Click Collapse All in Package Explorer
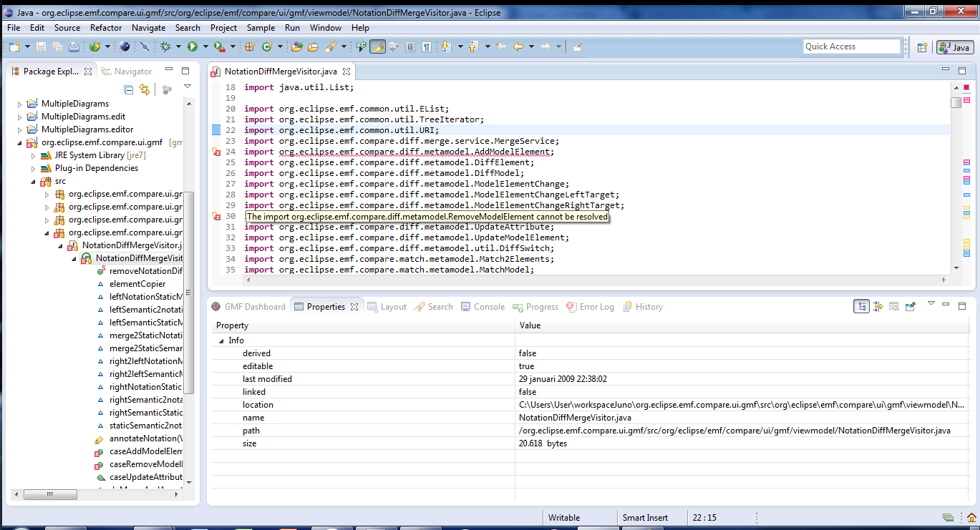The height and width of the screenshot is (530, 980). [x=129, y=89]
